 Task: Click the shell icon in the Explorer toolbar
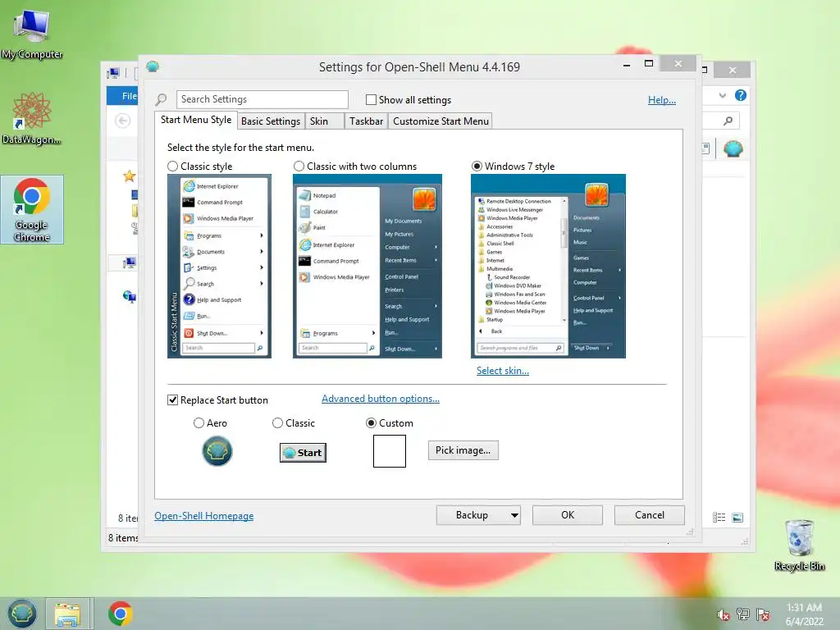(733, 148)
